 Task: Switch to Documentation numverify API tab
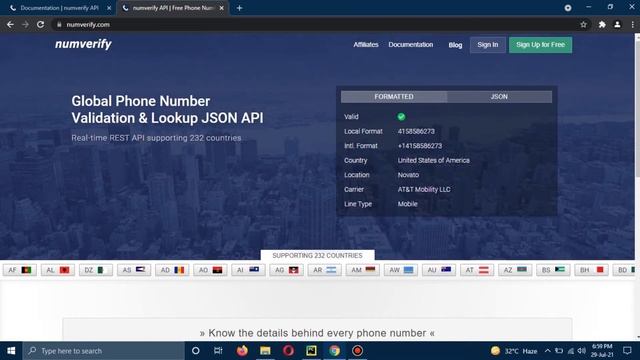pyautogui.click(x=60, y=8)
